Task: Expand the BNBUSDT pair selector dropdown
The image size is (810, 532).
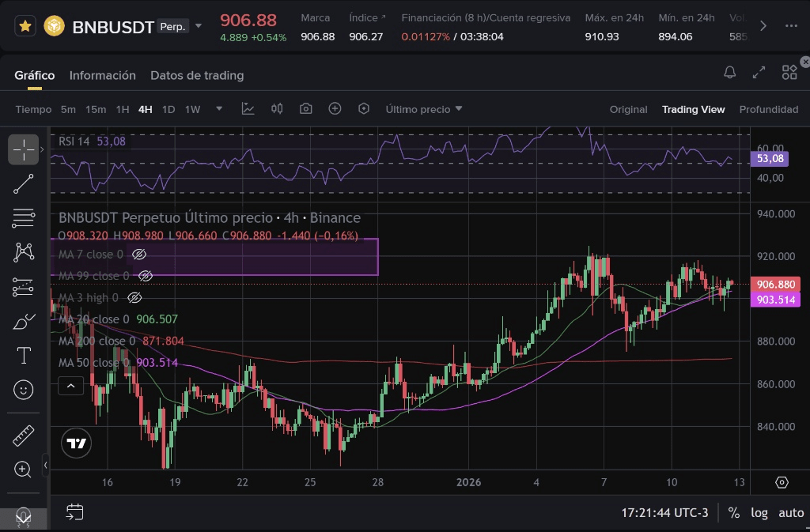Action: (x=199, y=26)
